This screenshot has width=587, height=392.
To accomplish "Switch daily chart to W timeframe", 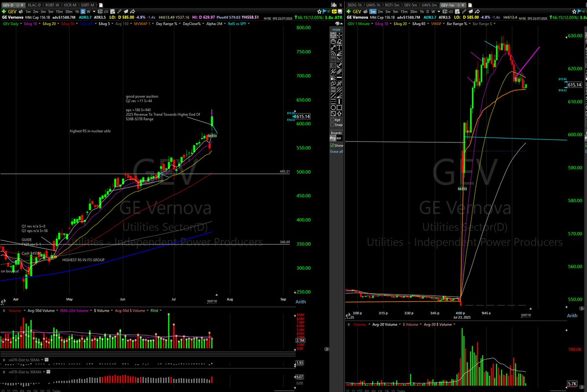I will pyautogui.click(x=88, y=12).
